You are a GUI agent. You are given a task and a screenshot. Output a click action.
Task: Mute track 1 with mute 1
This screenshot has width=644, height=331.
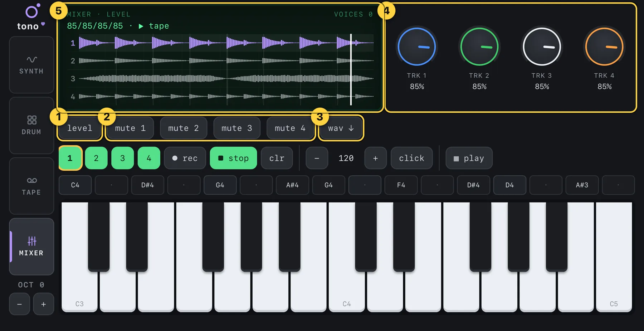point(130,128)
